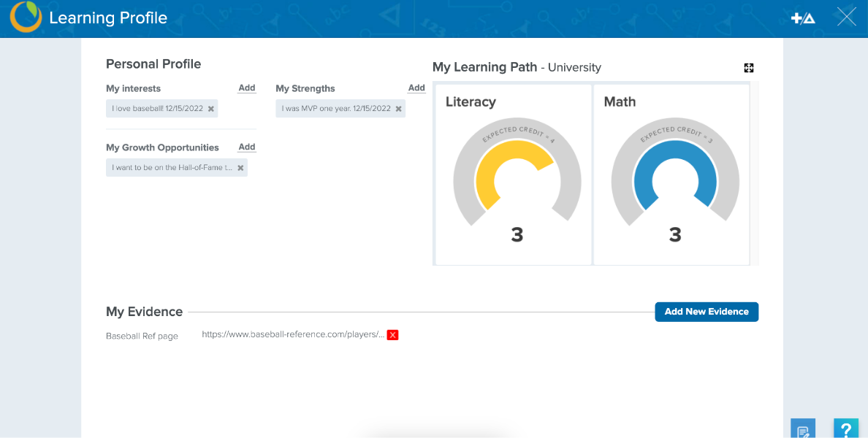Screen dimensions: 868x438
Task: Add a new item to My Strengths
Action: (417, 88)
